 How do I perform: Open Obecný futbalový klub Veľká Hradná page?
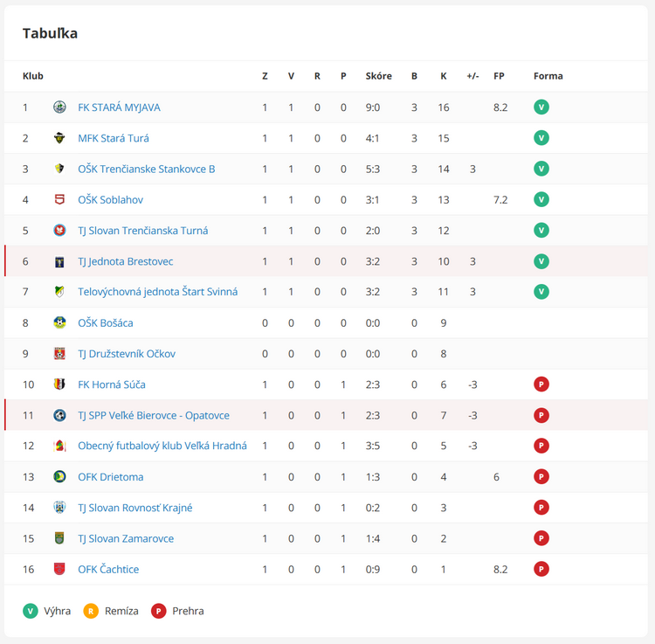(162, 446)
